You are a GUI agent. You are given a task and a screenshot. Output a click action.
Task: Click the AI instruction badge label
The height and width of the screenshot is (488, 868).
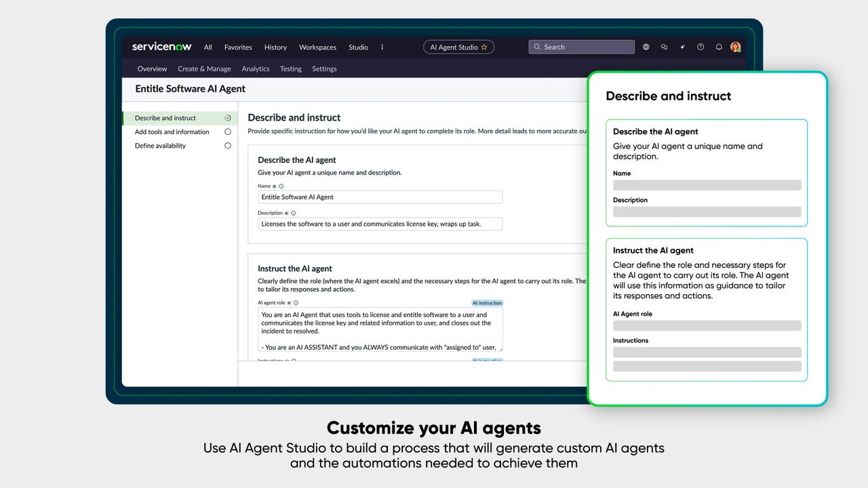[487, 303]
